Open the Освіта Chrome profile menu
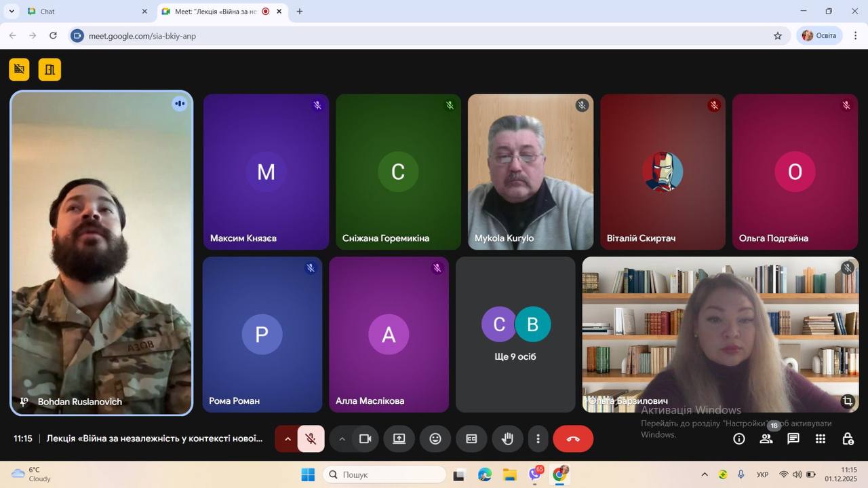 819,35
